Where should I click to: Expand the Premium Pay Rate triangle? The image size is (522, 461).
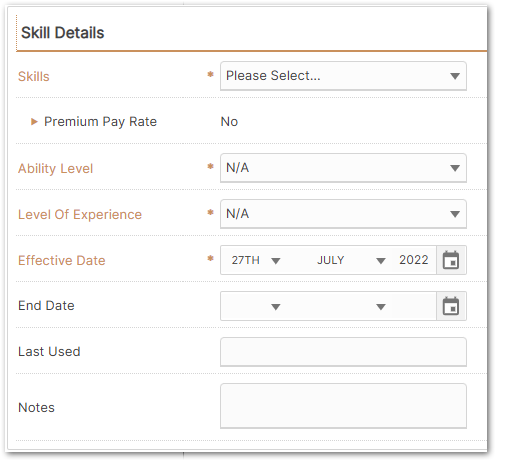click(x=34, y=122)
